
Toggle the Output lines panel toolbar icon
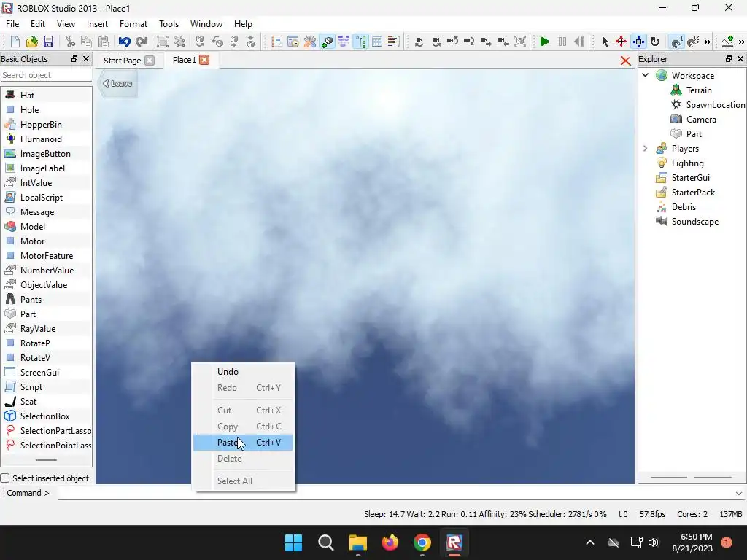[x=393, y=42]
